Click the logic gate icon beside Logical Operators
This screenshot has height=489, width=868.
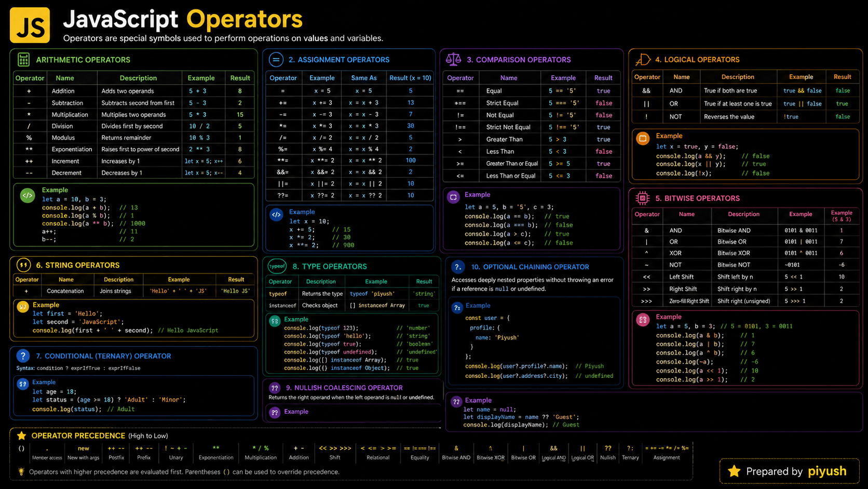pyautogui.click(x=643, y=59)
